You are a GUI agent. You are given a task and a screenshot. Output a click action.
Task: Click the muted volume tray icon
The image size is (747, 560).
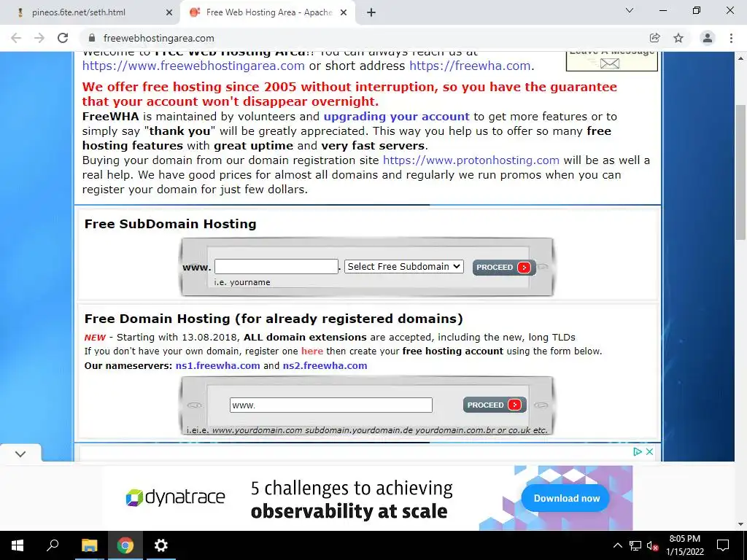[652, 545]
